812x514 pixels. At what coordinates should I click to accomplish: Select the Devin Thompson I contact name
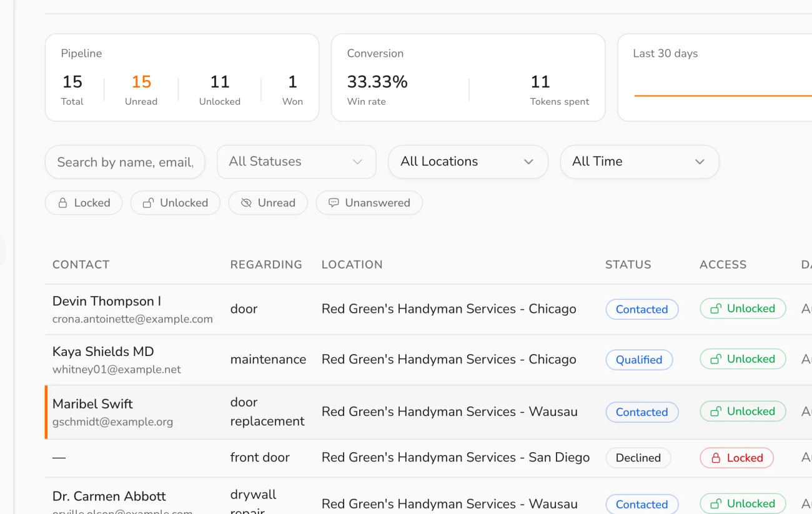coord(107,301)
